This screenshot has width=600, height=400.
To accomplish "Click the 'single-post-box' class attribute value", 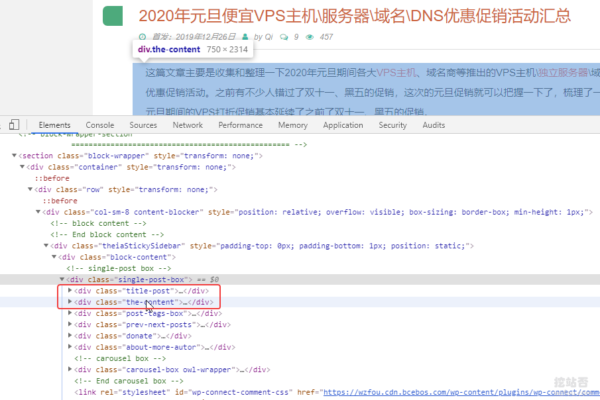I will [151, 279].
